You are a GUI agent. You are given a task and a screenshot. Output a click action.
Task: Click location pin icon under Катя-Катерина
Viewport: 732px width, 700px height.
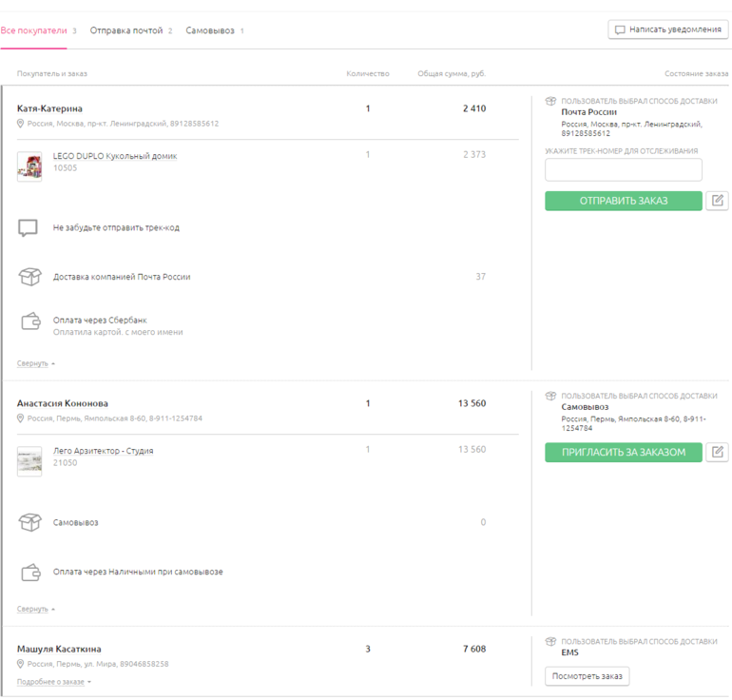pos(21,124)
